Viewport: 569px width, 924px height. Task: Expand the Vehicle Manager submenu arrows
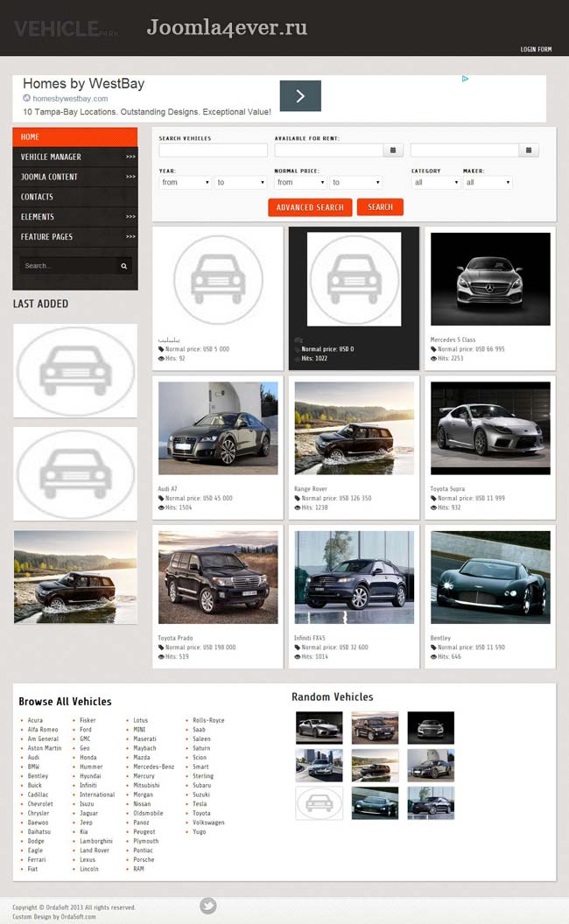point(130,157)
